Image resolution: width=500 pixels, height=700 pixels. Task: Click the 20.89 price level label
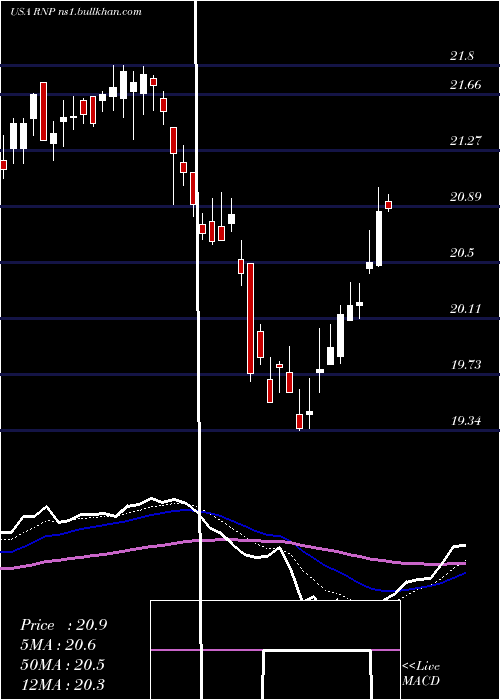(x=466, y=197)
